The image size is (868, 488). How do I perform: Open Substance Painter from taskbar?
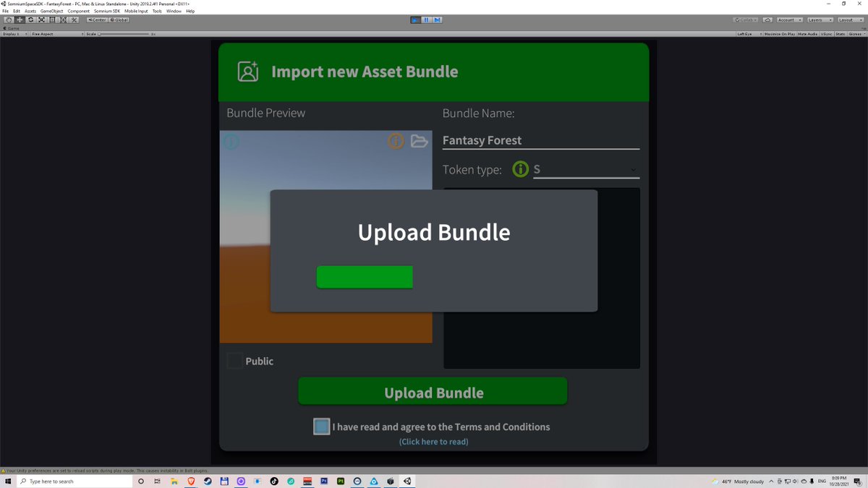(341, 481)
